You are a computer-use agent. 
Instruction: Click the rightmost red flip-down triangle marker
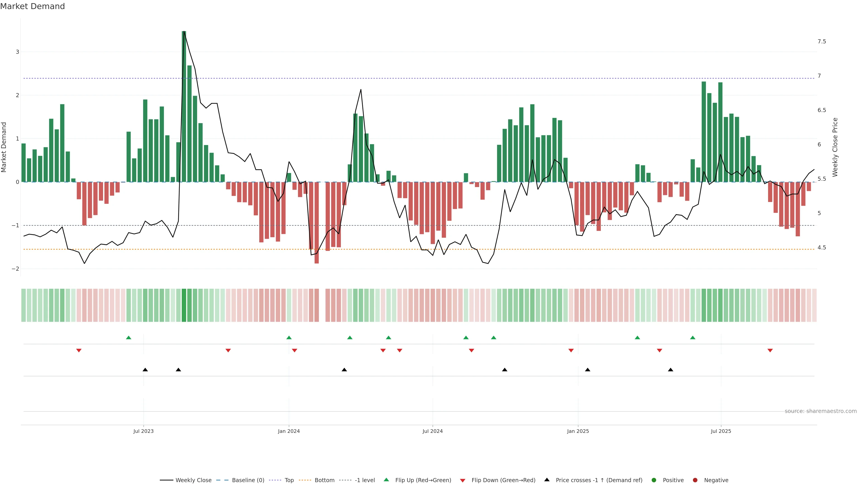(770, 351)
